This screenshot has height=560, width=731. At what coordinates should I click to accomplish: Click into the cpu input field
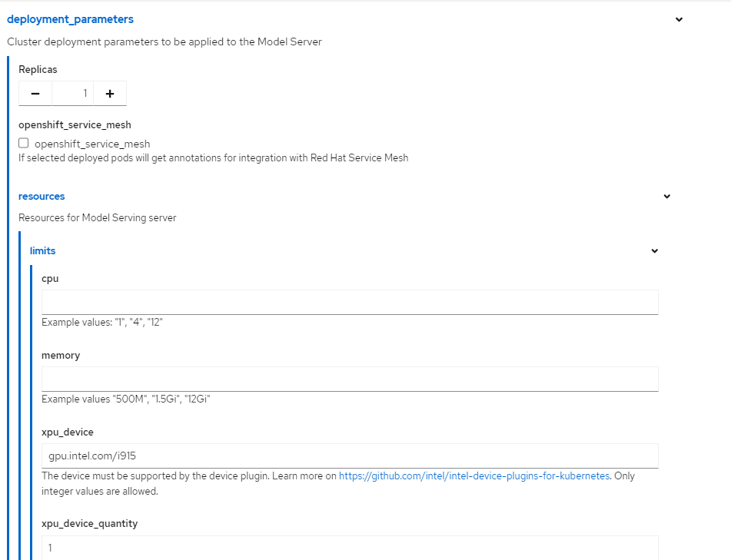click(x=350, y=302)
